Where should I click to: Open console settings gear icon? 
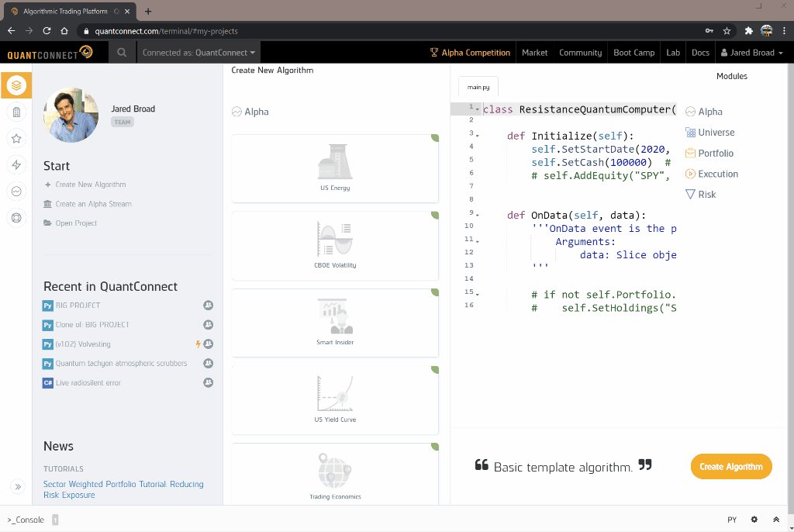[x=754, y=520]
